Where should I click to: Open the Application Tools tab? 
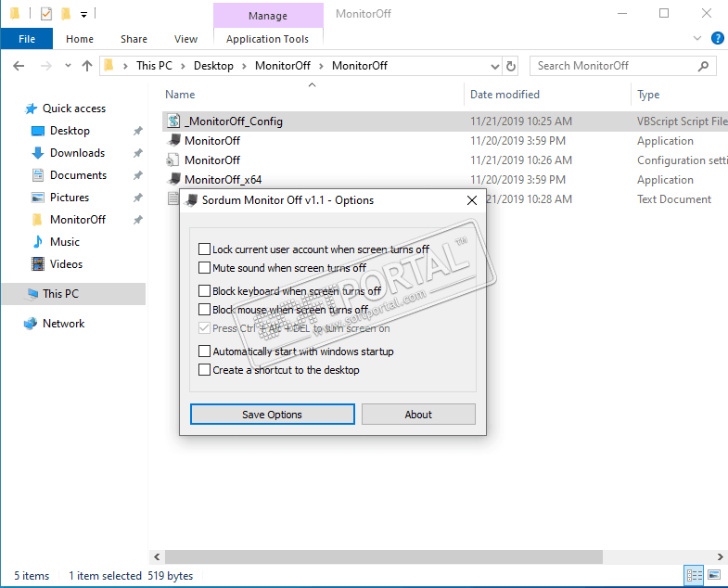coord(267,39)
